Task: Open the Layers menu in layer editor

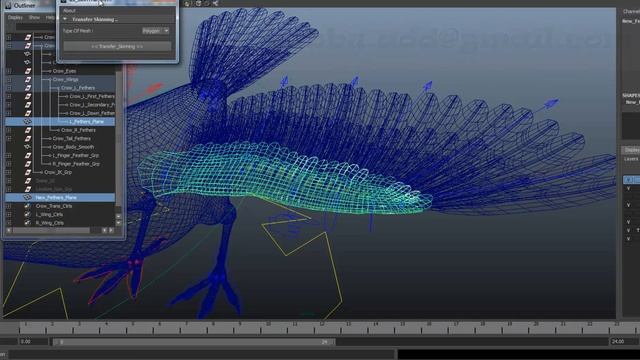Action: (631, 159)
